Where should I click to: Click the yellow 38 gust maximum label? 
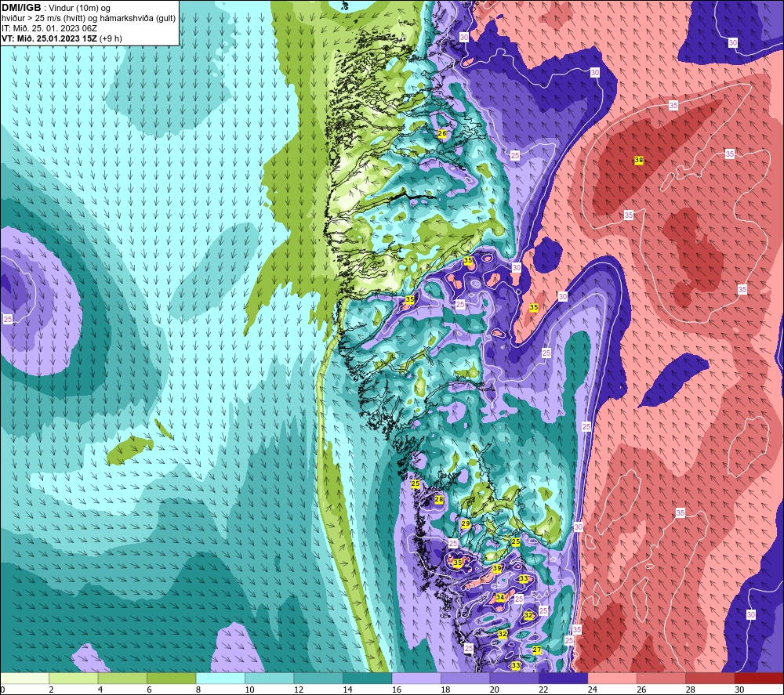click(638, 161)
